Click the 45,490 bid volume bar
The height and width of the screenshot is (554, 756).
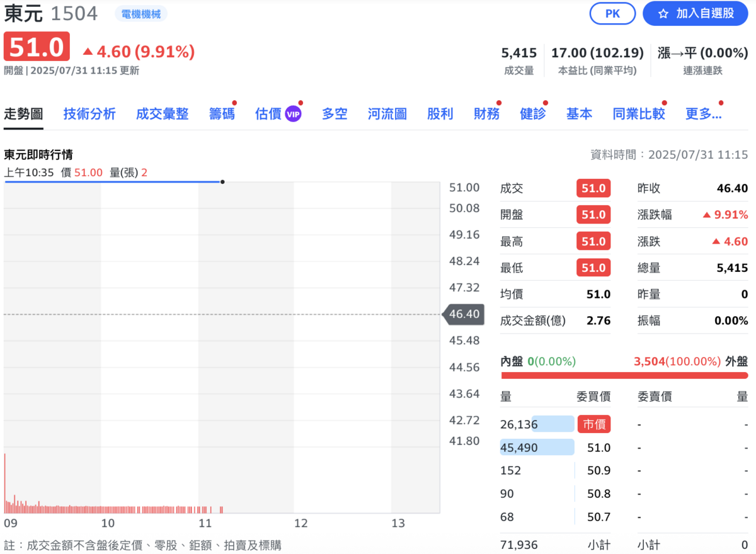537,448
